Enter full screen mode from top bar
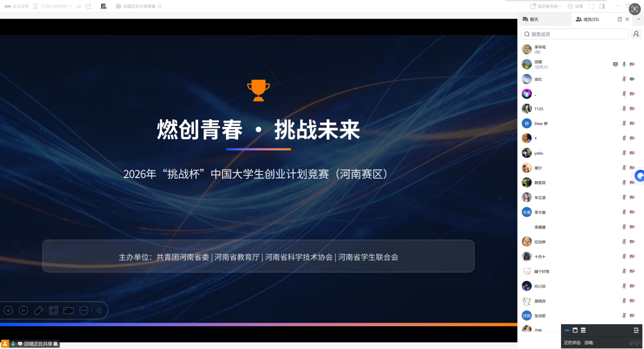Viewport: 644px width, 349px height. [x=592, y=6]
